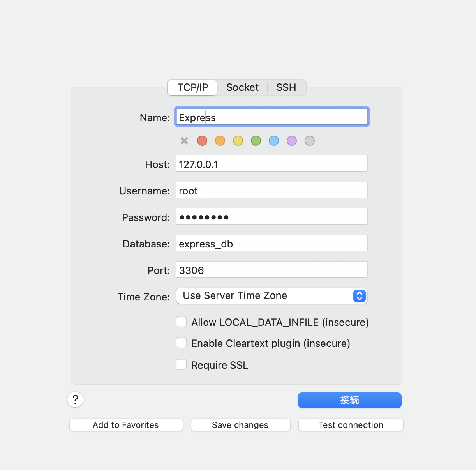
Task: Pick the green color dot
Action: point(256,141)
